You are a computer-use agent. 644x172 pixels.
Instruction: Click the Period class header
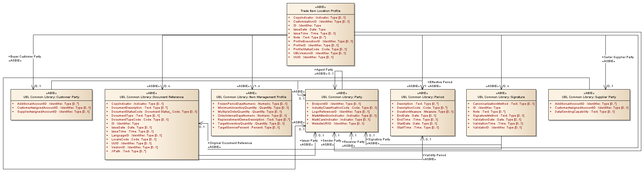pos(423,97)
